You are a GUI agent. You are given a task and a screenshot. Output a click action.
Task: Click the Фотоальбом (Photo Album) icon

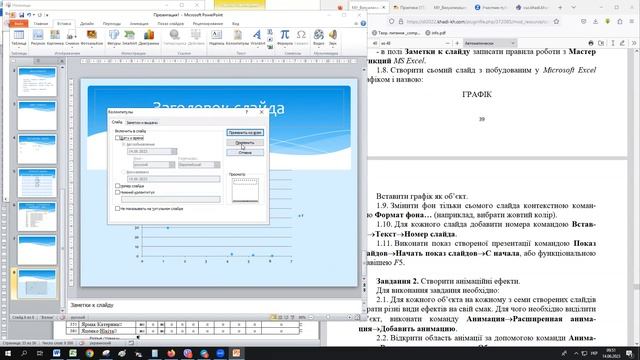92,38
